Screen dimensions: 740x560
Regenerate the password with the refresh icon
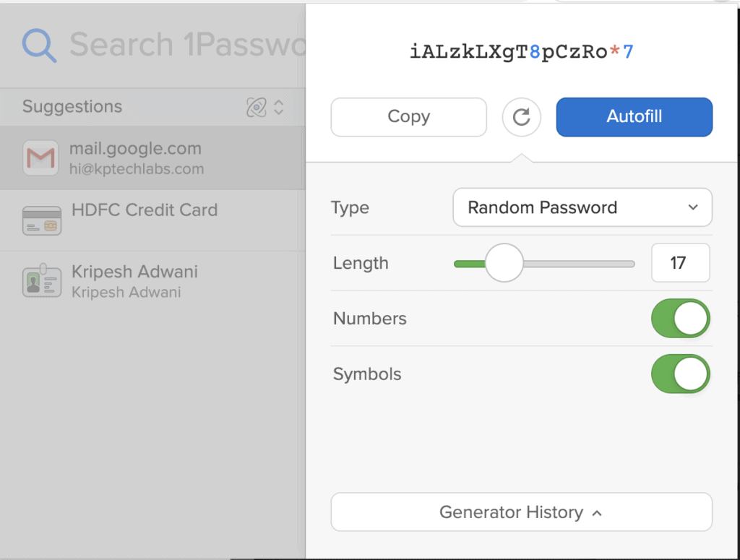click(x=521, y=117)
